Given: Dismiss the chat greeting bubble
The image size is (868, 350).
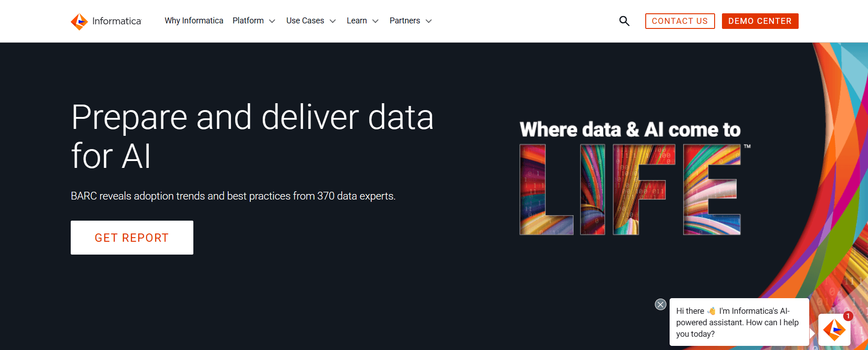Looking at the screenshot, I should click(660, 304).
